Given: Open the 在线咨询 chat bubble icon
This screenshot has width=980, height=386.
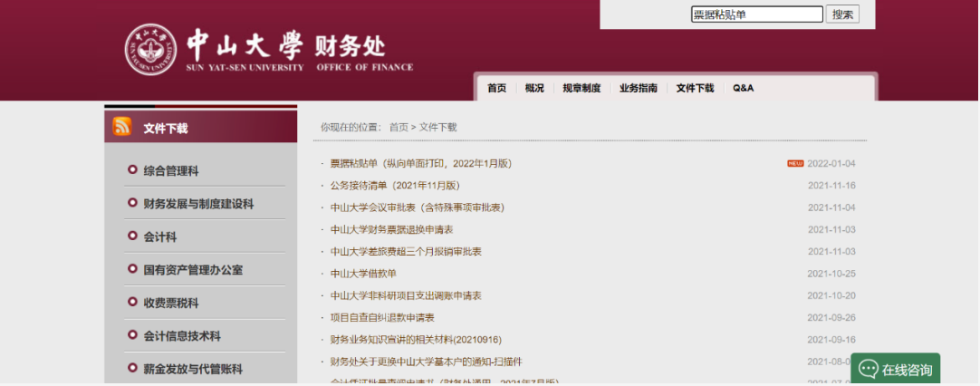Looking at the screenshot, I should 869,370.
